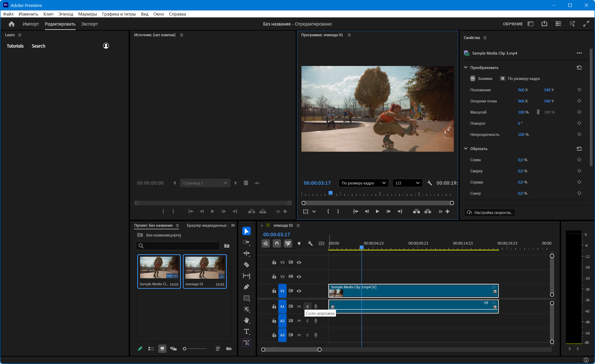Adjust the project thumbnail size slider
595x364 pixels.
(185, 348)
